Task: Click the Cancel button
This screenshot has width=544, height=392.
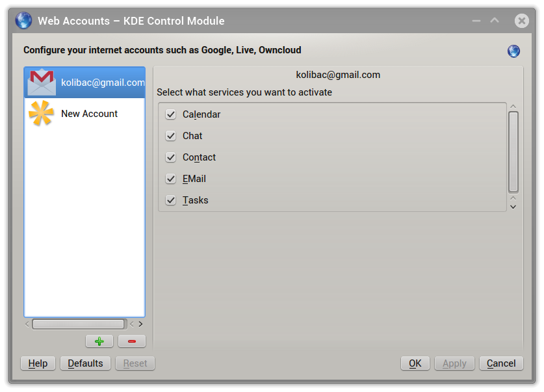Action: pos(501,363)
